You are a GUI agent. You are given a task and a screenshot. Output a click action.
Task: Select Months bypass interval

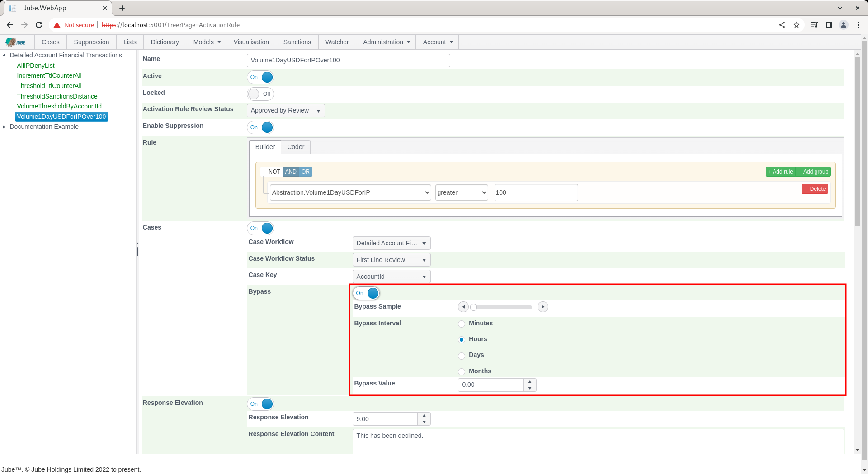(462, 372)
